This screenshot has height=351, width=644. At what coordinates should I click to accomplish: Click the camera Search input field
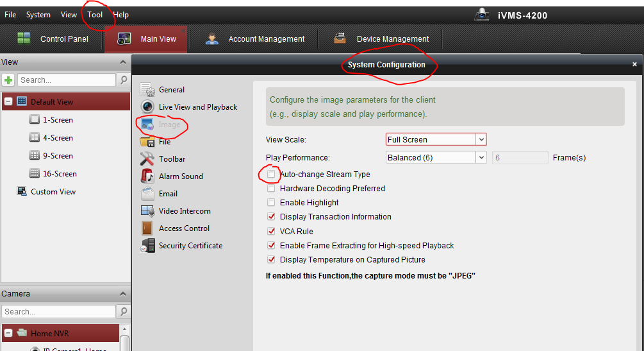coord(59,312)
